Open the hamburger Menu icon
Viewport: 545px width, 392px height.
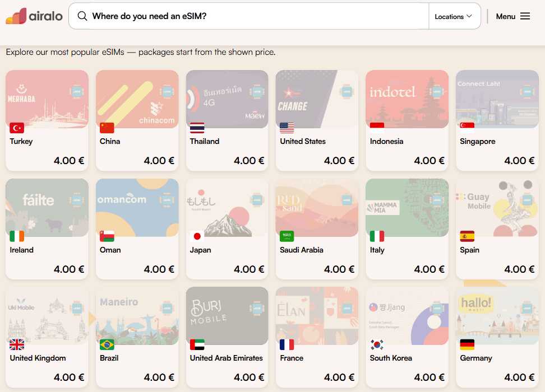click(525, 16)
